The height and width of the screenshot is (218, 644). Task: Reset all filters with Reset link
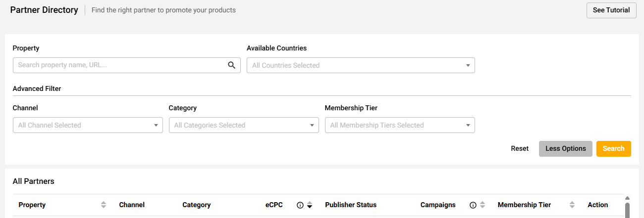click(520, 149)
